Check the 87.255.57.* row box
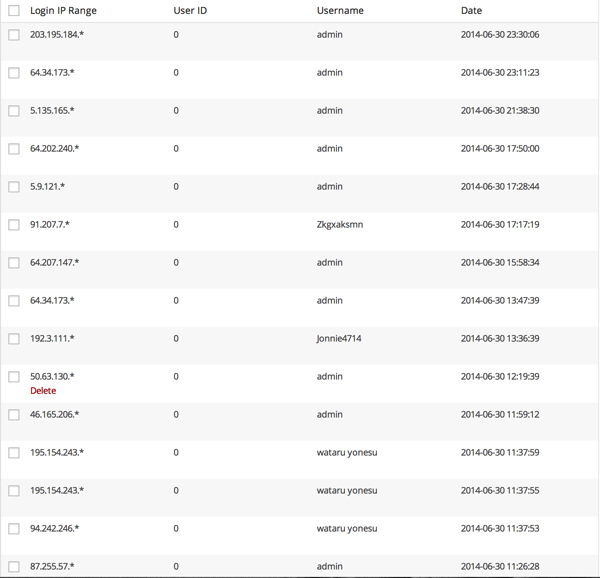This screenshot has width=600, height=578. tap(14, 567)
